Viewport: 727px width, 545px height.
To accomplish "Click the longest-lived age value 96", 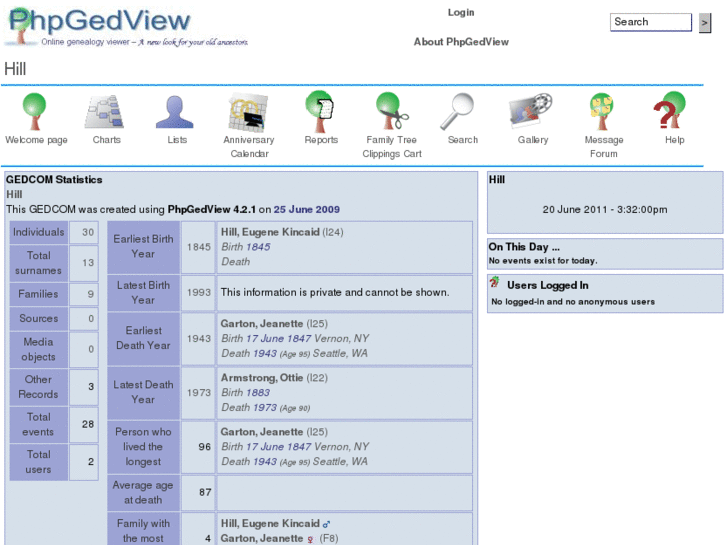I will (204, 447).
